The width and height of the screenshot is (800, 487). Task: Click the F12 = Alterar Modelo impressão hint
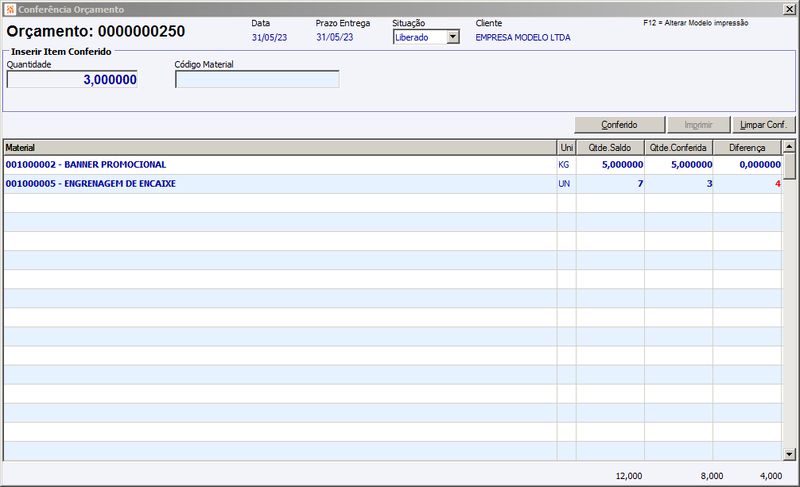[x=696, y=23]
